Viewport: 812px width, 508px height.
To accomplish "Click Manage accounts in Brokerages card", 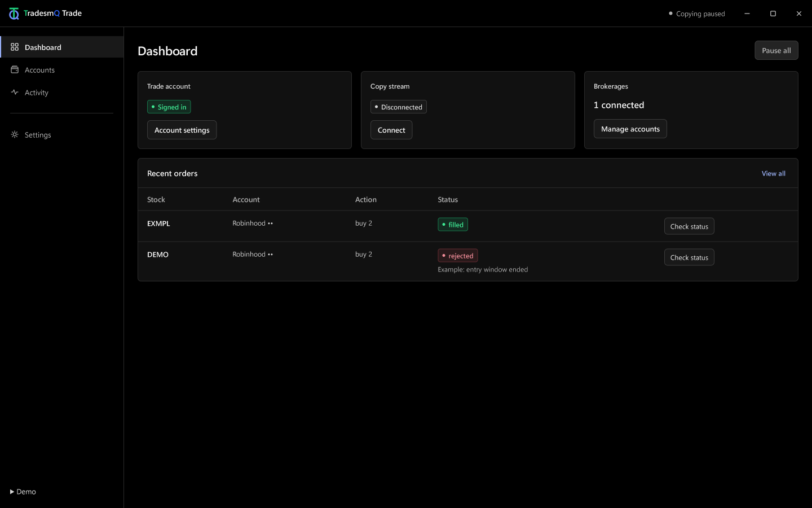I will pyautogui.click(x=630, y=129).
